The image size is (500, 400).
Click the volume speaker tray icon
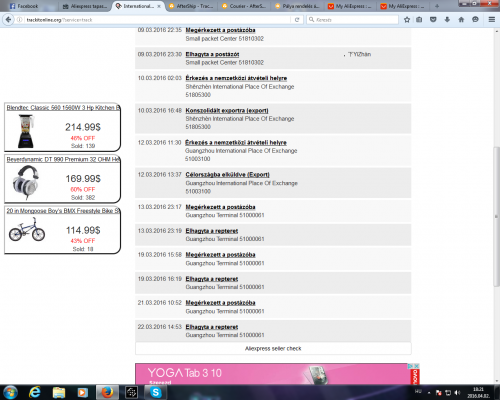click(x=457, y=393)
